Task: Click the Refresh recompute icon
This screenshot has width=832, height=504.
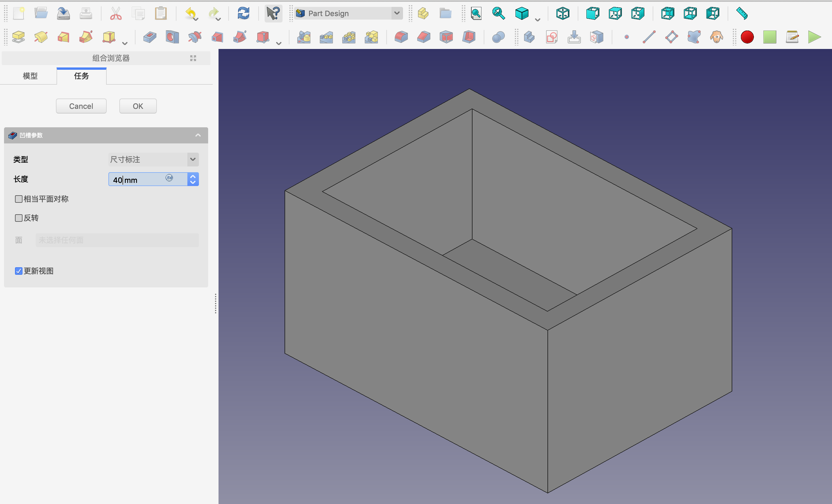Action: (x=243, y=14)
